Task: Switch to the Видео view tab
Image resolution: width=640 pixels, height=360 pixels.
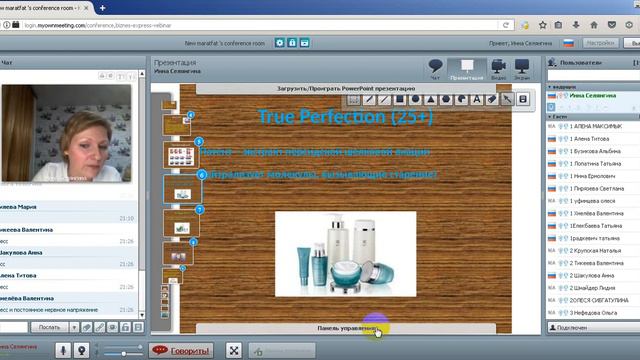Action: (498, 69)
